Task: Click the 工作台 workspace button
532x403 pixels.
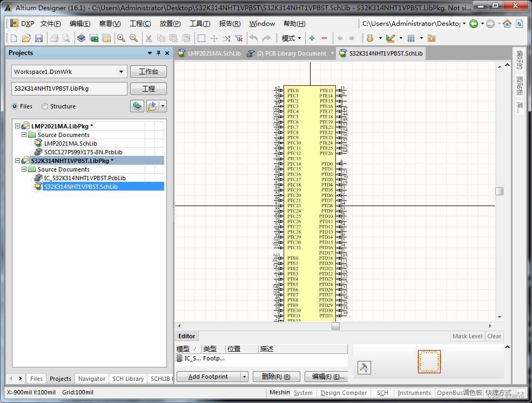Action: [149, 72]
